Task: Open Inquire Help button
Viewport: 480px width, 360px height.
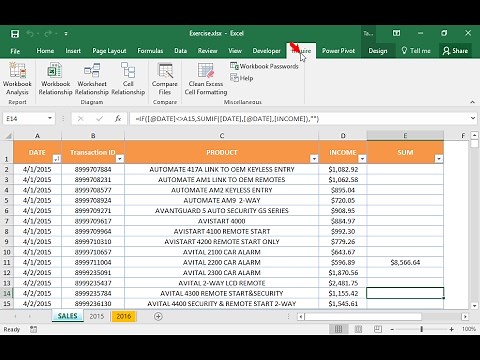Action: pos(242,78)
